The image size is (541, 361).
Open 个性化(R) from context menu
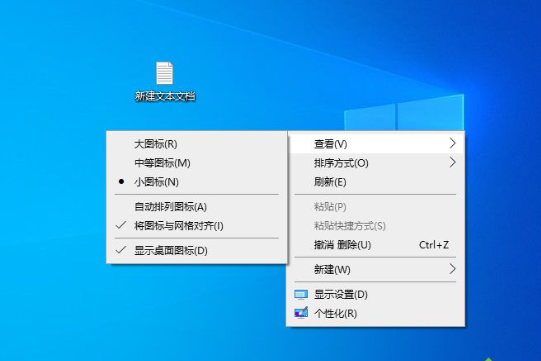coord(375,313)
